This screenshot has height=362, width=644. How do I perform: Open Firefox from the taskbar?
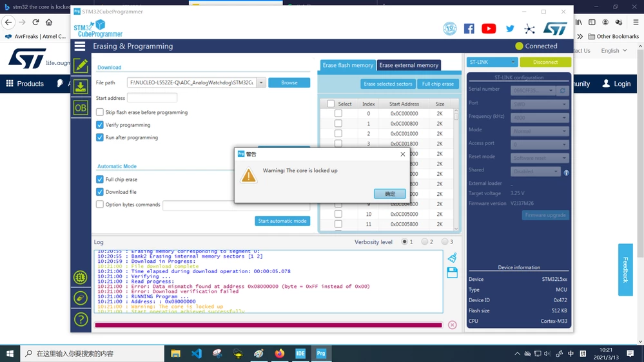280,354
